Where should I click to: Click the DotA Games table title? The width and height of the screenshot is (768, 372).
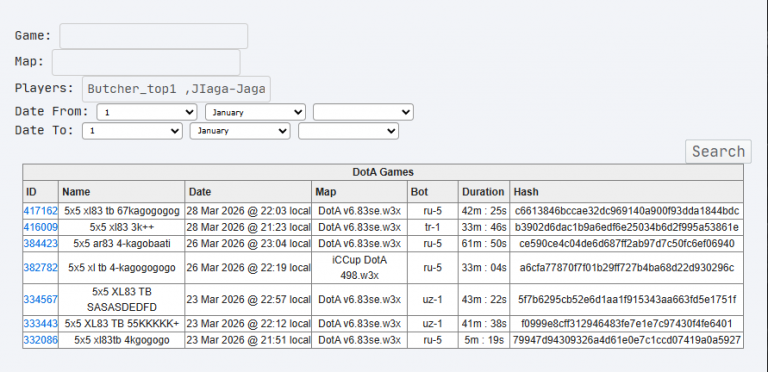(x=383, y=172)
